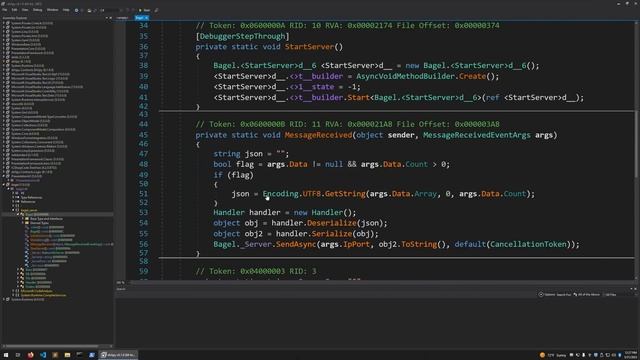Select the highlighted Bagel class in tree
The height and width of the screenshot is (360, 640).
click(37, 214)
